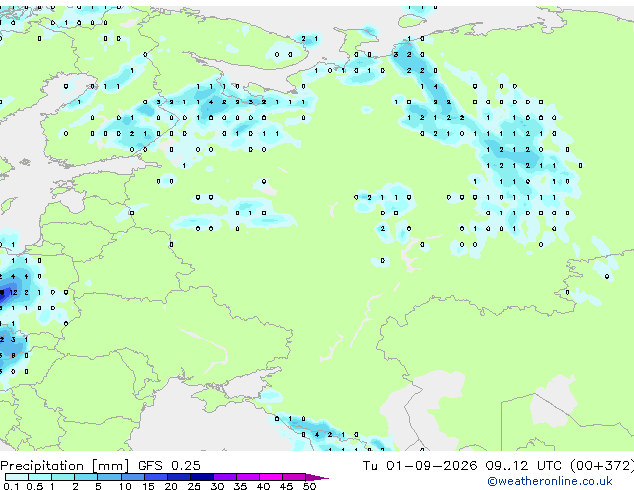Pick the 45–50 mm legend swatch
The height and width of the screenshot is (490, 634).
(294, 477)
